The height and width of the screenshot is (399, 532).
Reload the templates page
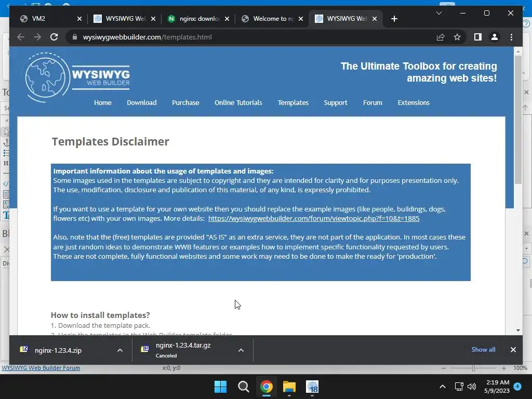[54, 37]
